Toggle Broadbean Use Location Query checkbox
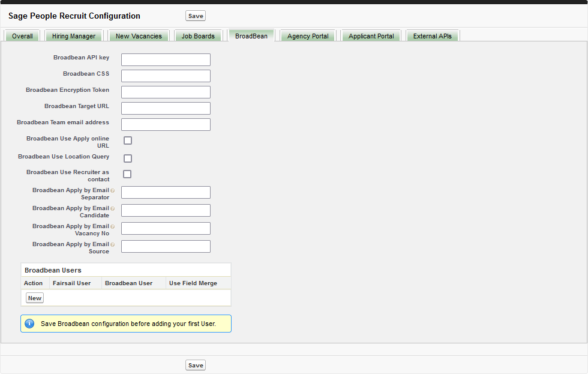Viewport: 588px width, 374px height. point(127,158)
